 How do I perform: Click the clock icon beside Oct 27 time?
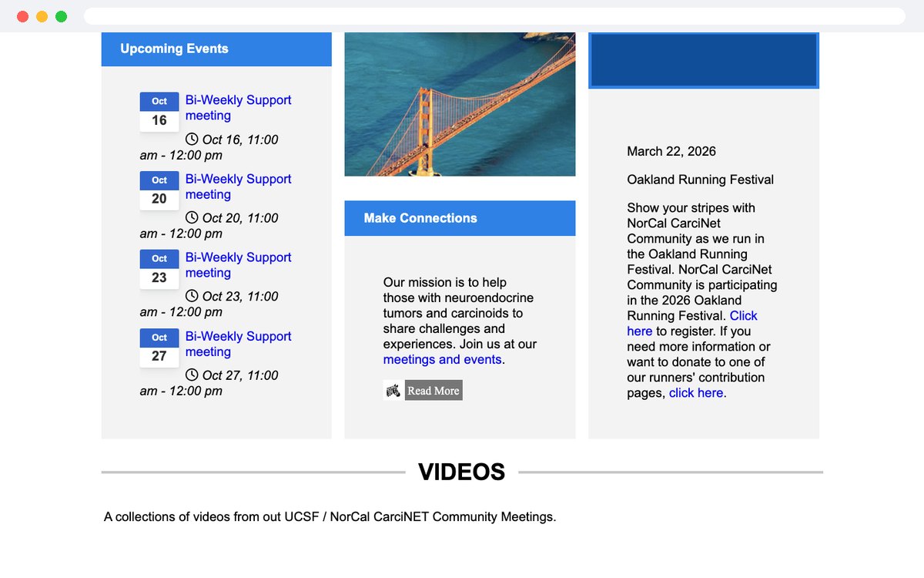(x=192, y=375)
